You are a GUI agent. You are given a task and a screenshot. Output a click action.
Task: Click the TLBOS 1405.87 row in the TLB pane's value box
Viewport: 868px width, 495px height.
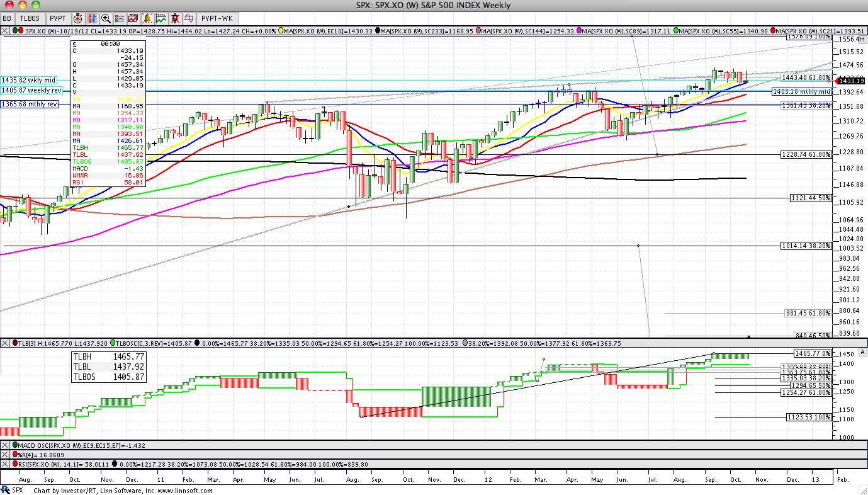(x=110, y=377)
